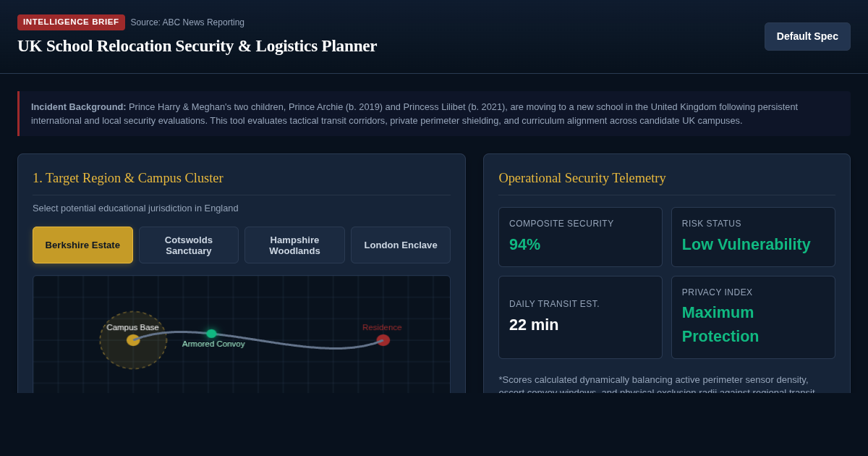
Task: Click the Target Region & Campus Cluster heading
Action: pyautogui.click(x=128, y=178)
